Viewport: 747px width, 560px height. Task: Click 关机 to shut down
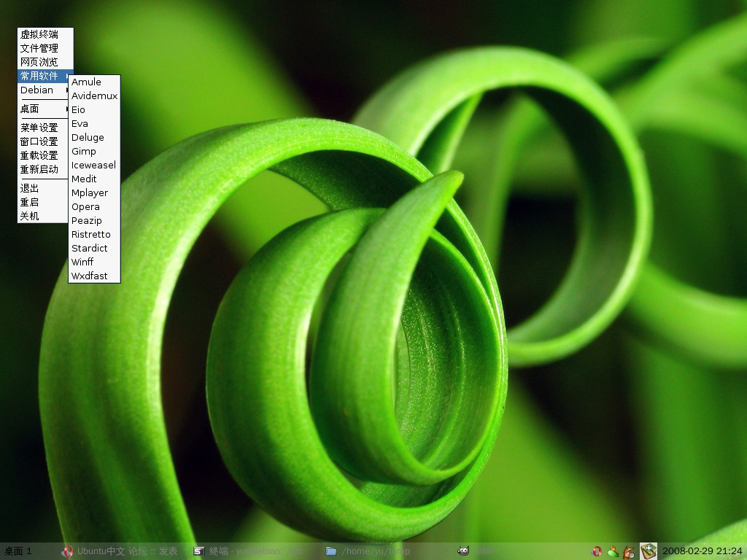coord(43,216)
